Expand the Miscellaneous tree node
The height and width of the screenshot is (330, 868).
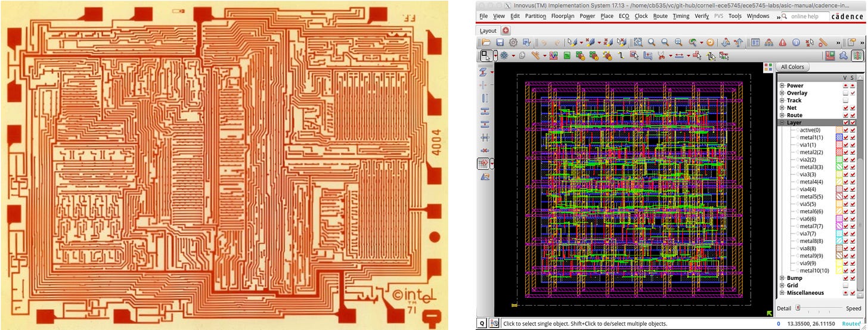pos(782,292)
